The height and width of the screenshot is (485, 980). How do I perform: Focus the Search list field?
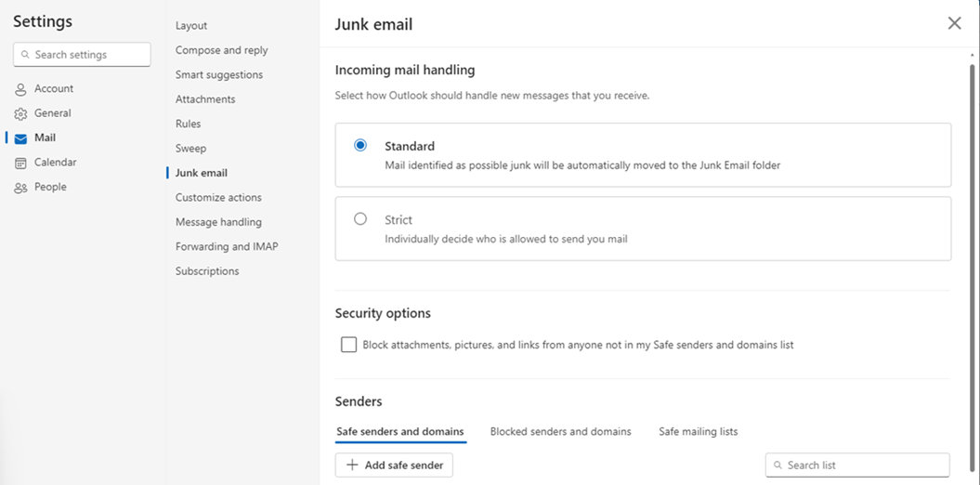point(857,465)
